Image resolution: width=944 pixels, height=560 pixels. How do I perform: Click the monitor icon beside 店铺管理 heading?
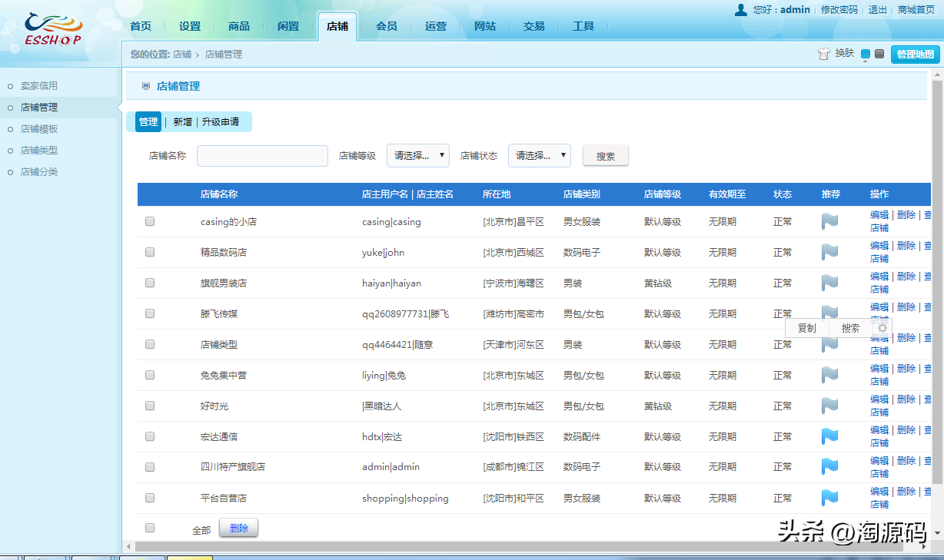(x=145, y=86)
